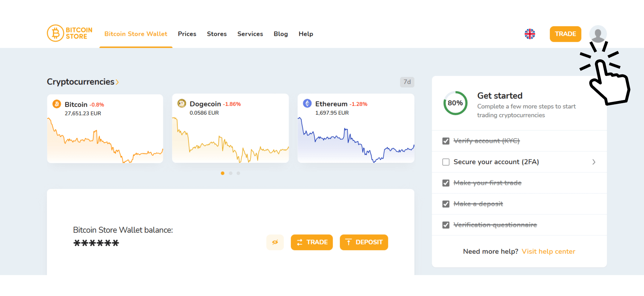Click the 80% progress ring
644x296 pixels.
(x=455, y=103)
